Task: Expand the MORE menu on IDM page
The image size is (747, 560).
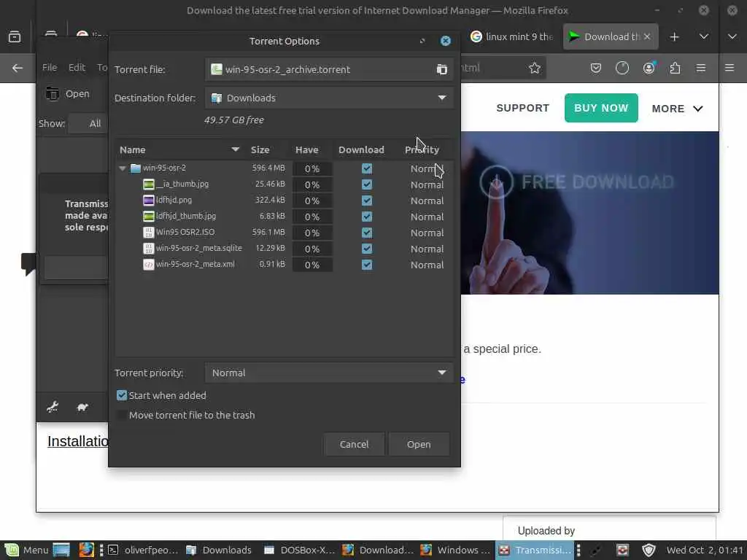Action: coord(677,109)
